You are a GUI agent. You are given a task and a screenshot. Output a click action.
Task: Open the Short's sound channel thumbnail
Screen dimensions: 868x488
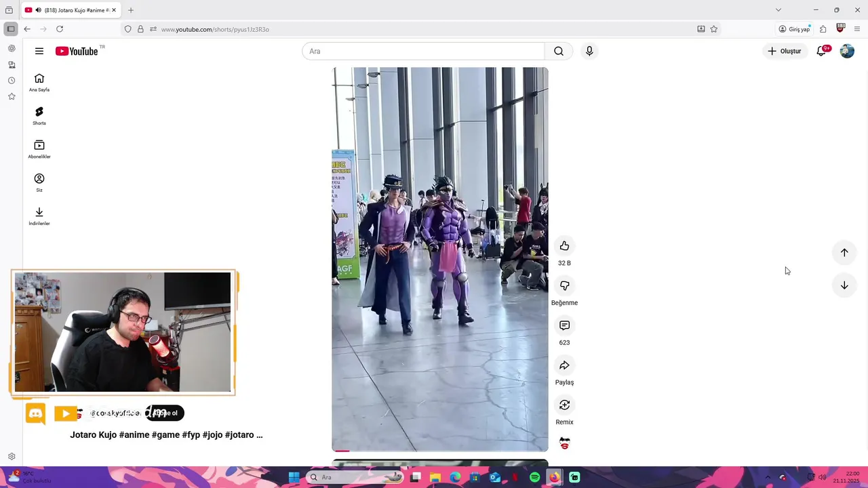tap(564, 443)
